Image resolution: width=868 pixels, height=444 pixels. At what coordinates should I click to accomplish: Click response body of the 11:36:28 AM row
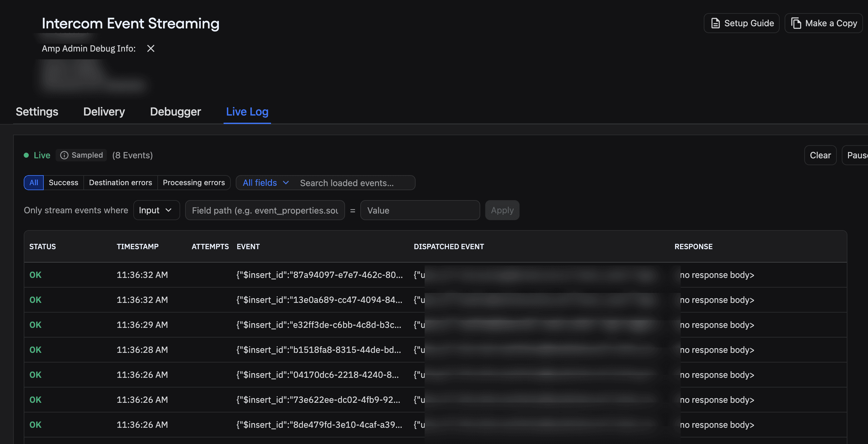[717, 350]
